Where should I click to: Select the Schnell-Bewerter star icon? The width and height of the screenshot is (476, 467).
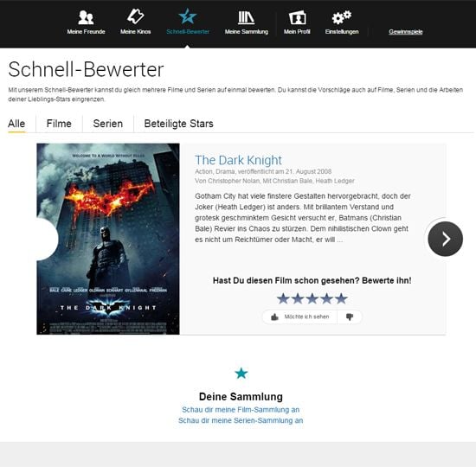pos(188,16)
